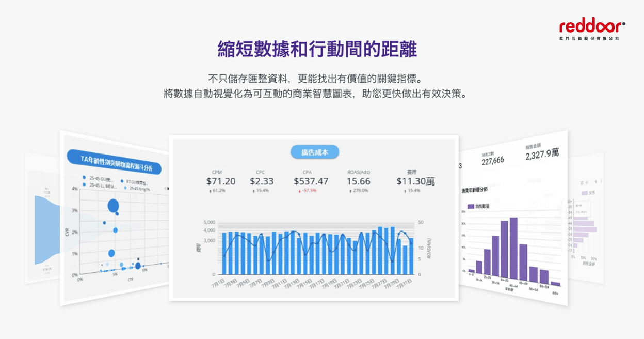Click the largest bubble in the scatter chart
644x339 pixels.
point(114,206)
